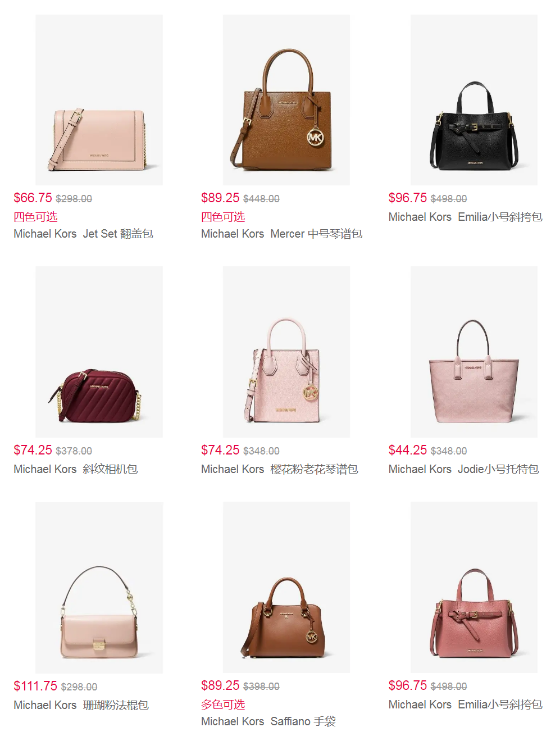Select the pink Jodie small tote photo
The height and width of the screenshot is (741, 560).
click(474, 352)
